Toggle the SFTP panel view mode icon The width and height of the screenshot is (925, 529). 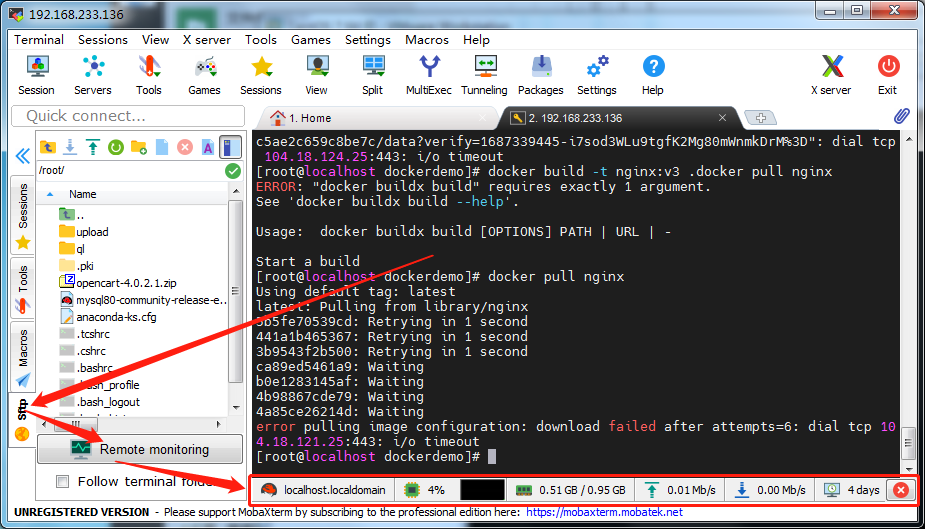[x=230, y=147]
